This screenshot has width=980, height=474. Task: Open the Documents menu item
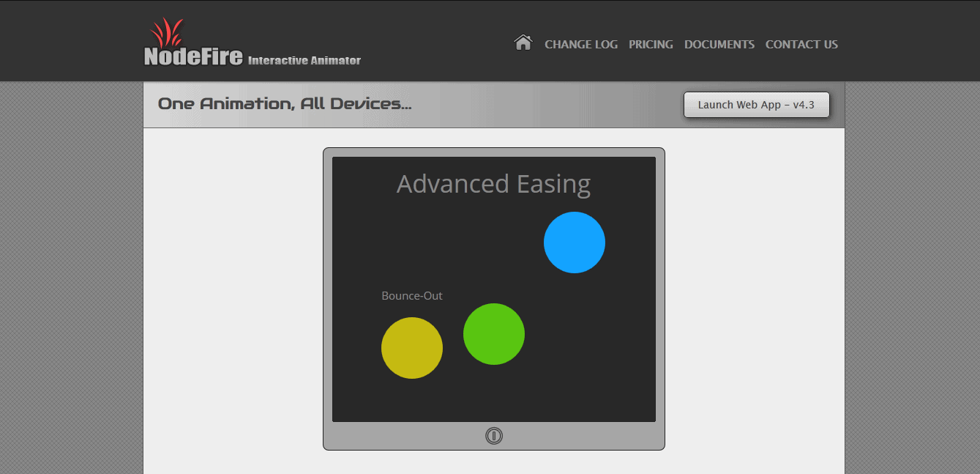point(719,45)
